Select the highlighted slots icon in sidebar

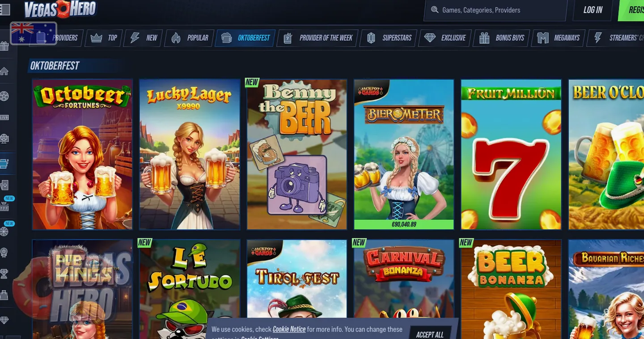click(x=4, y=163)
